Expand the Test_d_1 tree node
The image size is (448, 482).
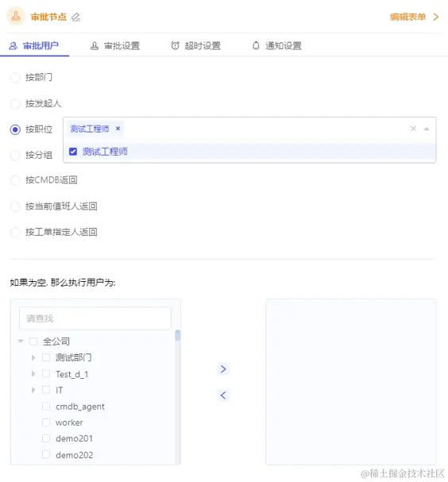(33, 374)
